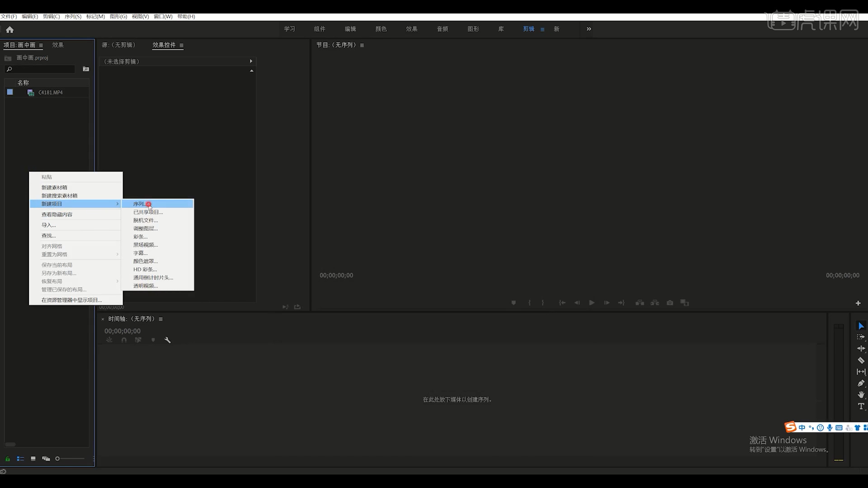Expand 新建项目 submenu arrow

click(118, 204)
